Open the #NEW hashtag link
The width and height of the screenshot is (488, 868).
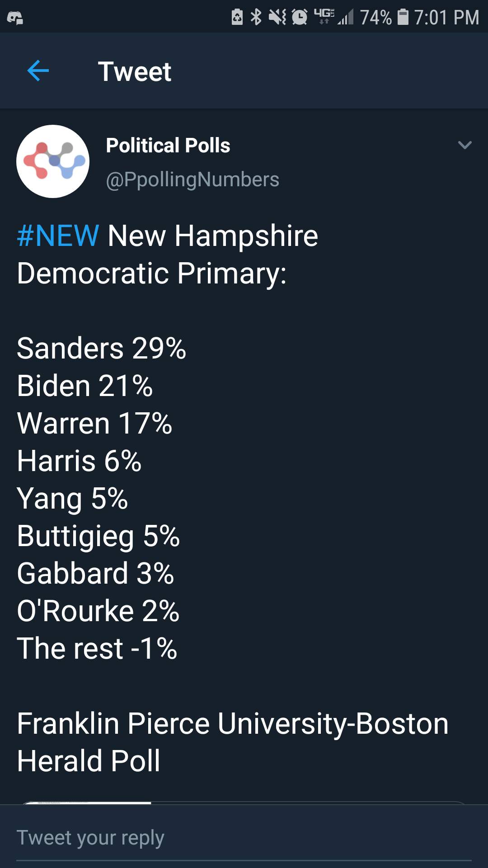coord(58,236)
